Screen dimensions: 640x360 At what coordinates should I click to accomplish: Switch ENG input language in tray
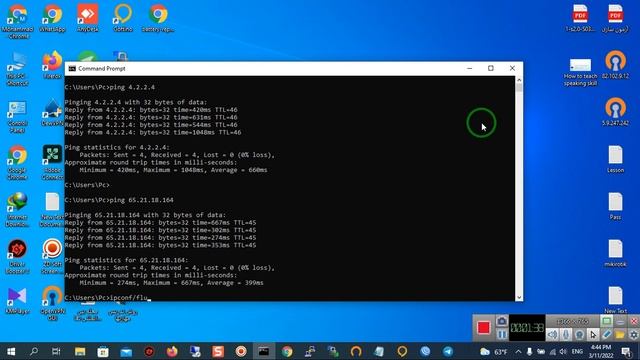[577, 351]
